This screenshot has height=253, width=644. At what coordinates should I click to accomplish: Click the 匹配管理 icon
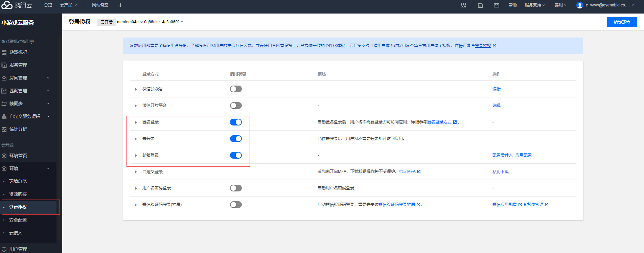pos(4,91)
